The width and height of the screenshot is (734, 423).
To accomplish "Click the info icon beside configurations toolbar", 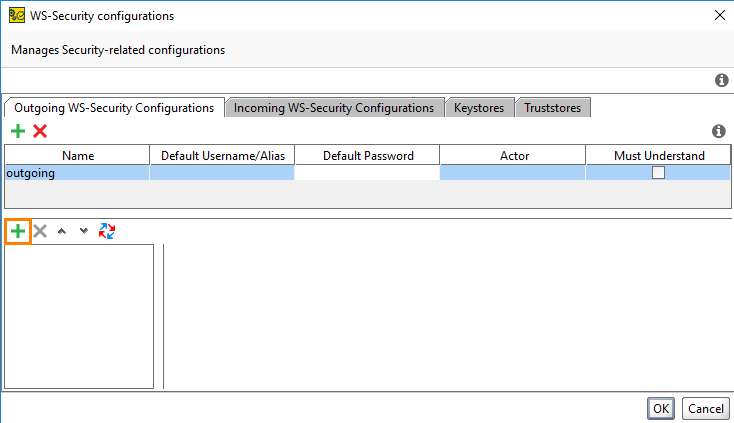I will 717,131.
